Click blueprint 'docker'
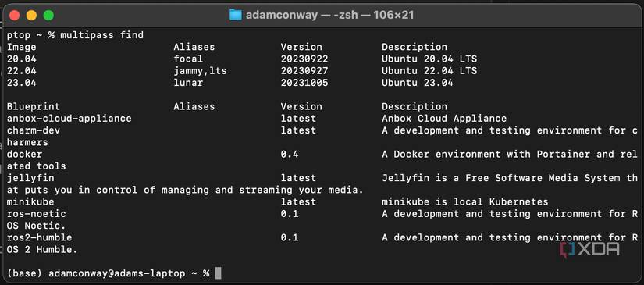644x285 pixels. pos(25,154)
